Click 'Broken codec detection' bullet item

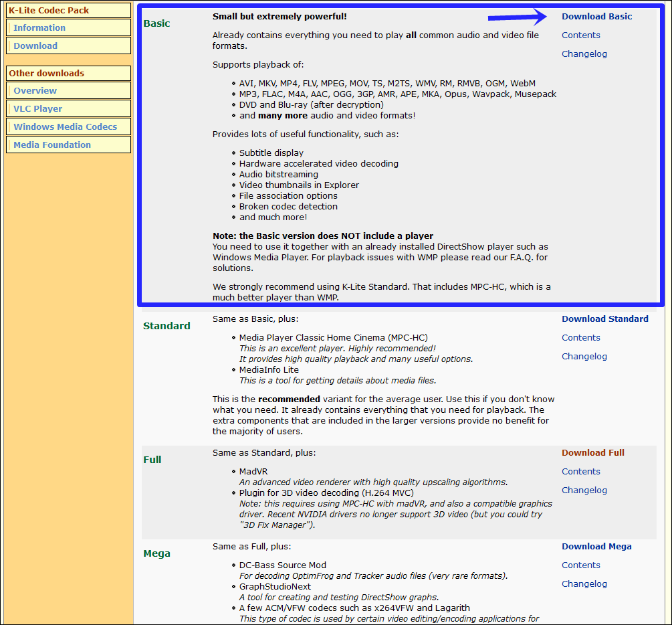[x=288, y=207]
